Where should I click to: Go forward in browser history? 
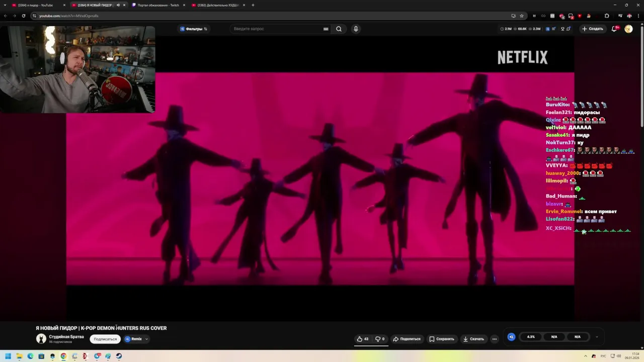pos(14,16)
